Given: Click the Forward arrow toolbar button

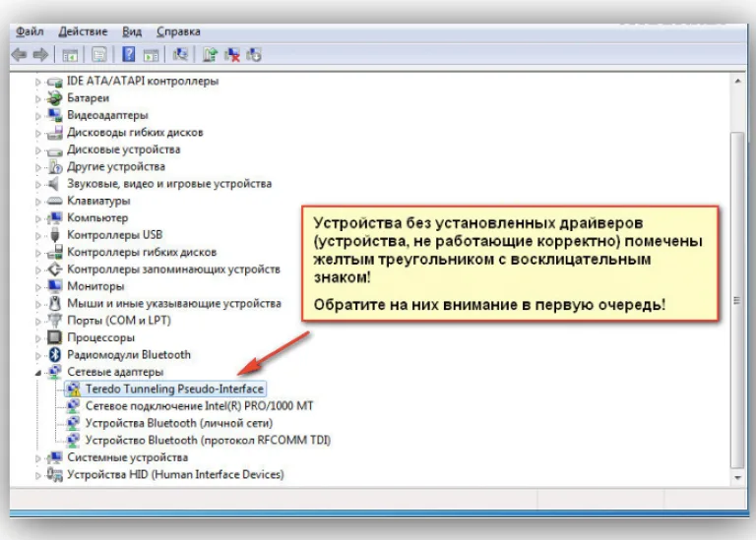Looking at the screenshot, I should [40, 55].
